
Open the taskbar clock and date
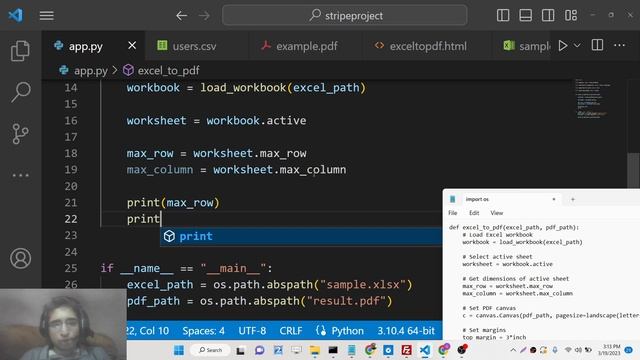click(609, 350)
